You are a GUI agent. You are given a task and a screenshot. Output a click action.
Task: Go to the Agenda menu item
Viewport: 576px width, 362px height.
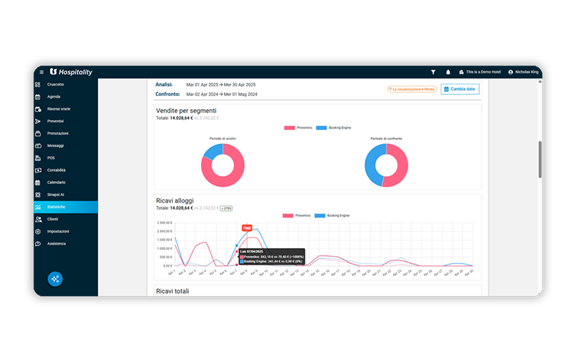tap(66, 97)
